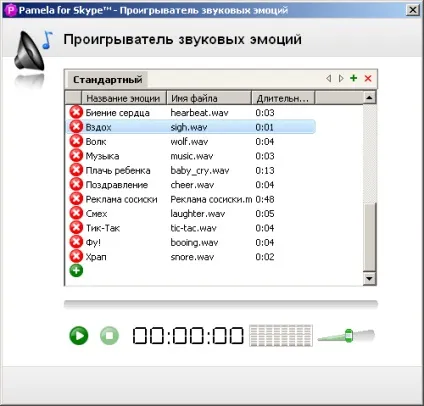The width and height of the screenshot is (424, 406).
Task: Delete the Фу! emotion entry
Action: pyautogui.click(x=76, y=242)
